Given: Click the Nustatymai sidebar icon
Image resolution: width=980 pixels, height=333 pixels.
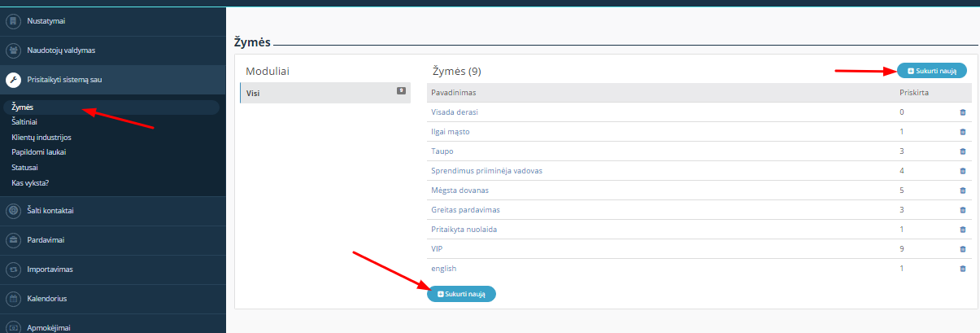Looking at the screenshot, I should coord(13,21).
